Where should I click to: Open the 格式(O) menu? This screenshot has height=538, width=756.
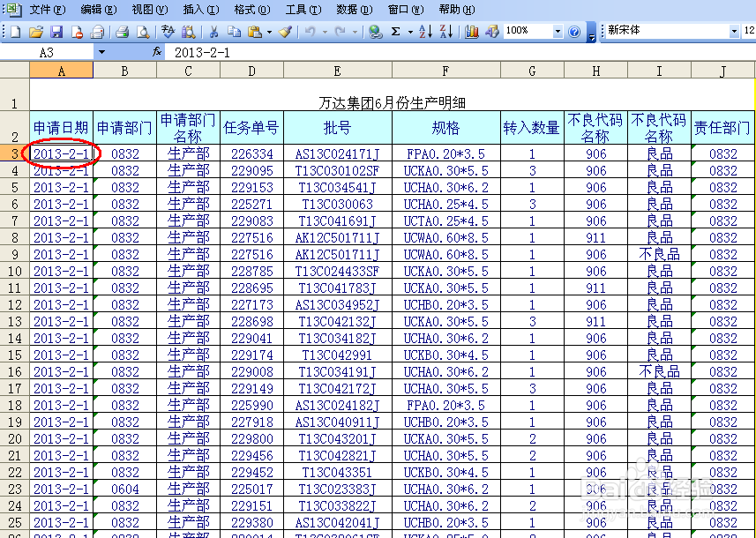tap(252, 10)
